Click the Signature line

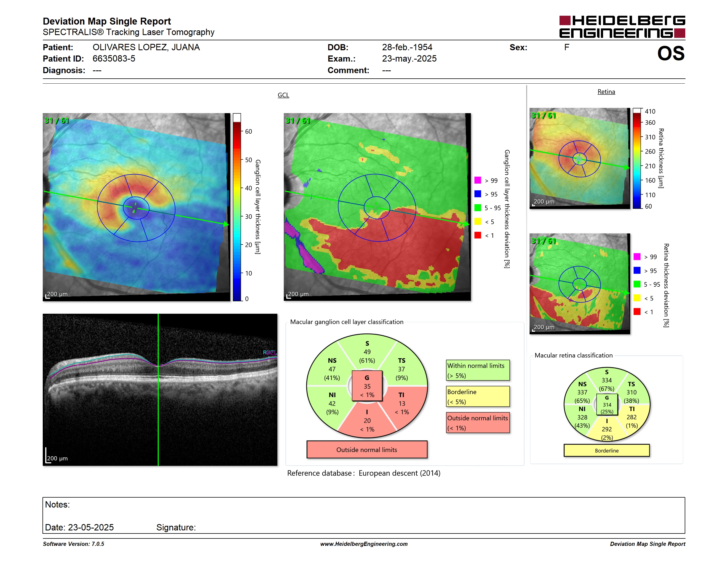[x=176, y=527]
